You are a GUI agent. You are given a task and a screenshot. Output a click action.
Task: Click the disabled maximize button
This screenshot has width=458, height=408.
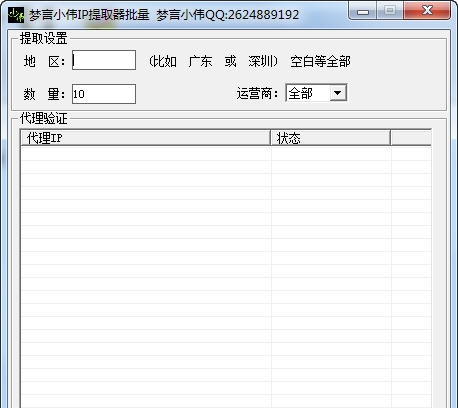point(390,11)
